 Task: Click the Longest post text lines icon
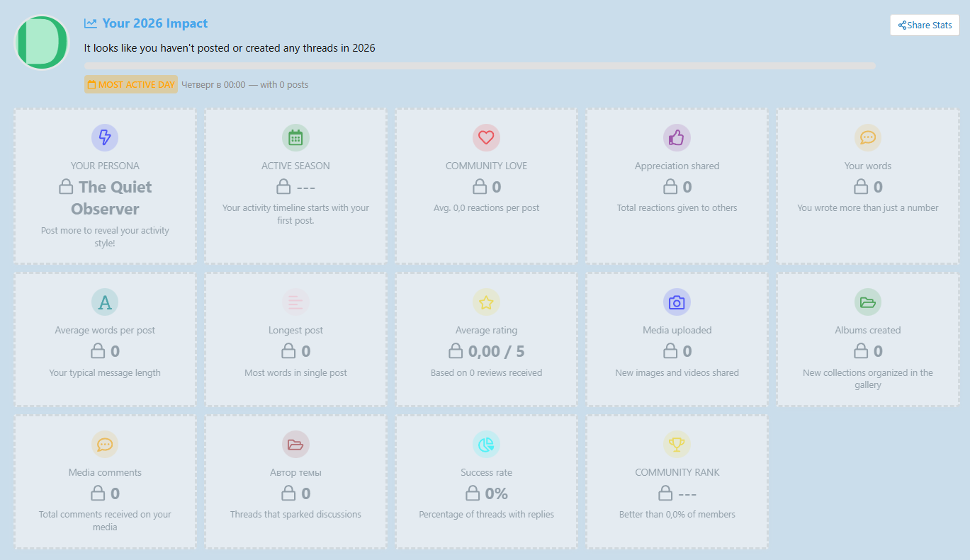[295, 302]
